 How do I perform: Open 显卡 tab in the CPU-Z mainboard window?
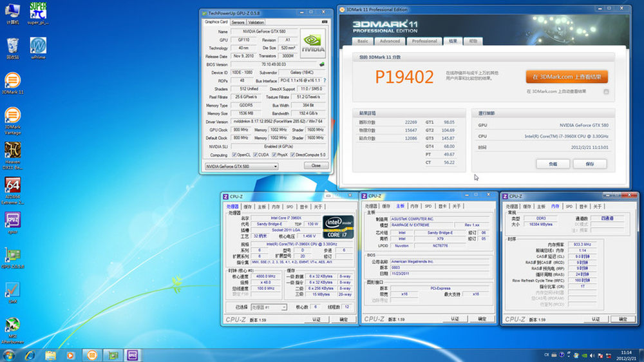coord(442,206)
